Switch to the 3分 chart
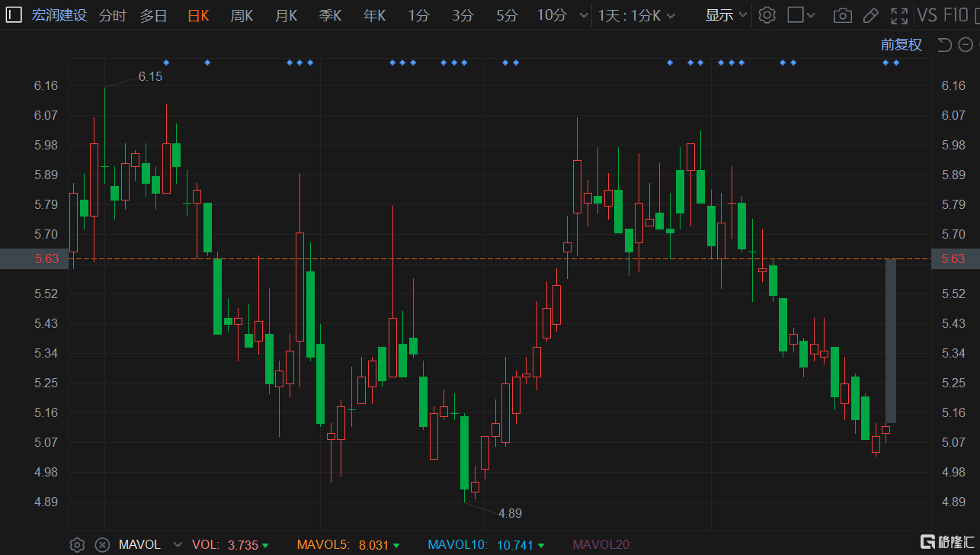This screenshot has height=555, width=980. point(462,15)
